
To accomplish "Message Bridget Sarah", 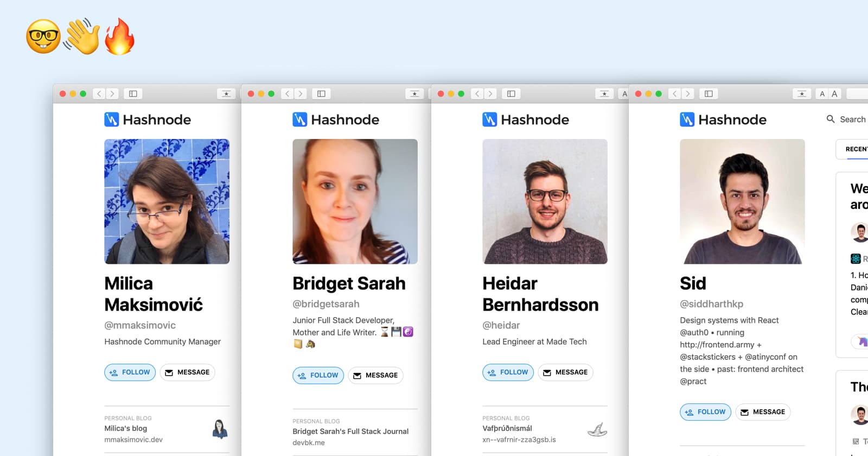I will coord(375,375).
